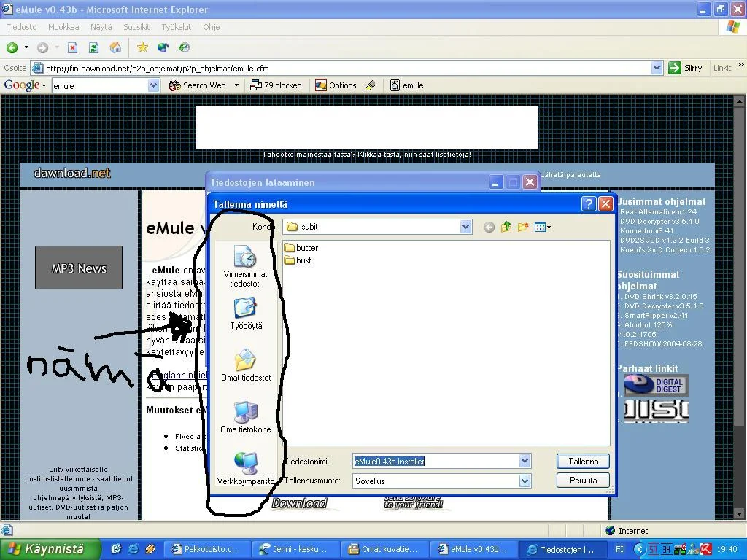Click the Käynnistä start button
747x560 pixels.
coord(47,549)
